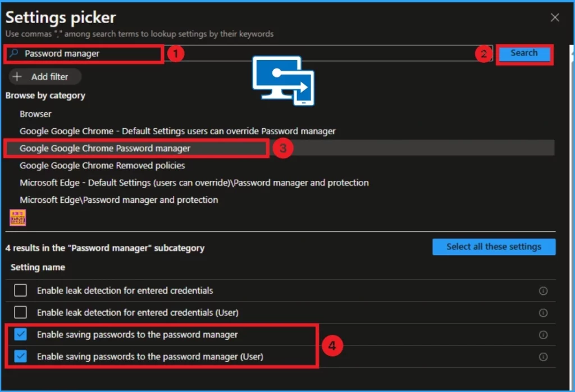The image size is (575, 392).
Task: Uncheck Enable saving passwords to password manager (User)
Action: [x=21, y=356]
